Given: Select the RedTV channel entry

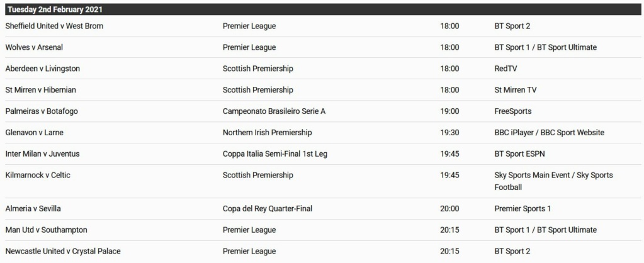Looking at the screenshot, I should 506,69.
